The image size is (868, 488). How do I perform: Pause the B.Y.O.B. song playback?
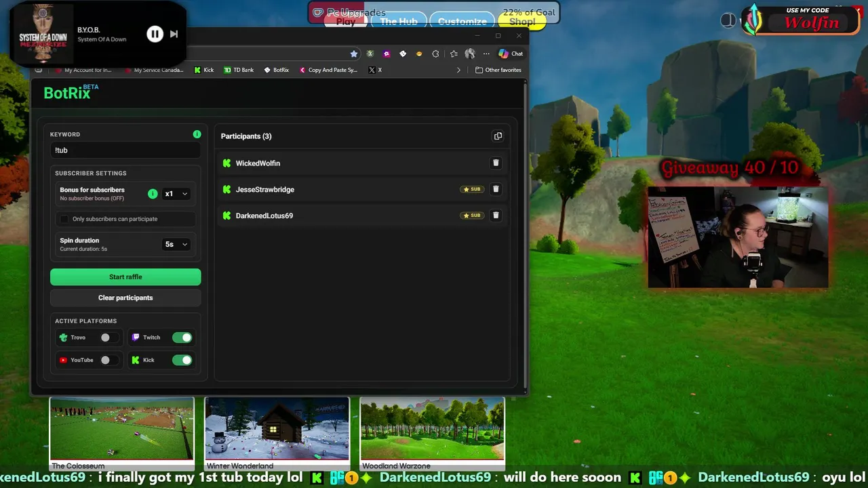[155, 34]
